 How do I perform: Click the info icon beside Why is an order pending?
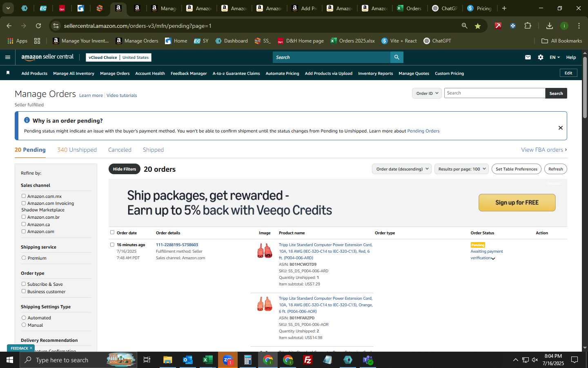coord(27,120)
